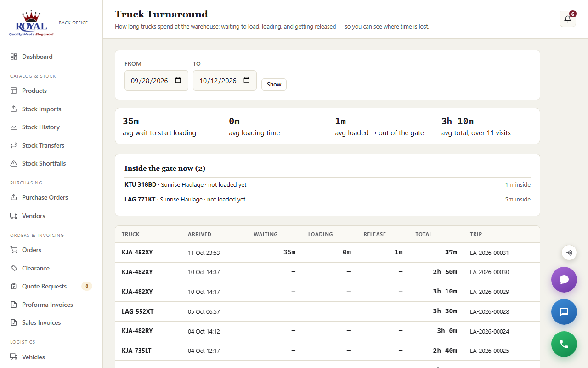
Task: Open the To date calendar picker
Action: [x=247, y=80]
